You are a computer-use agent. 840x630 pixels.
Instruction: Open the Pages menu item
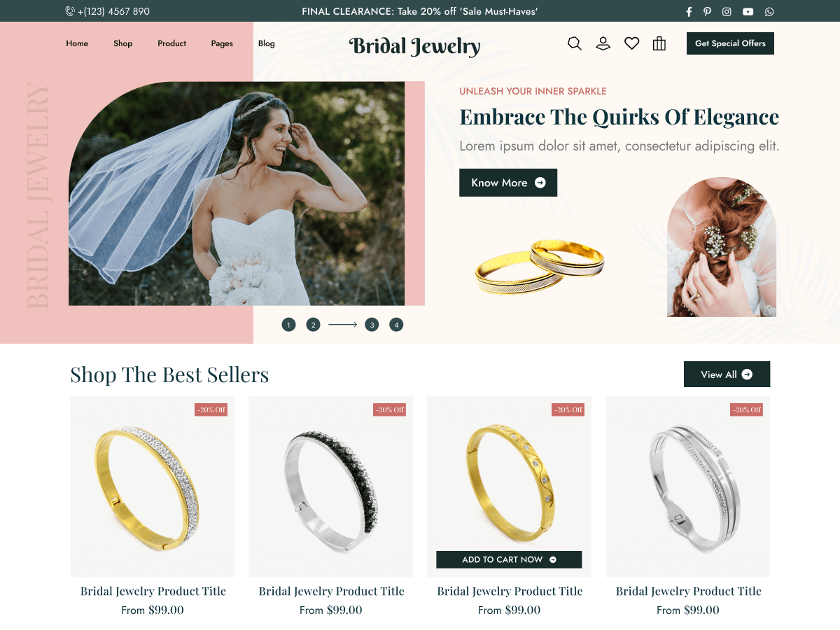222,43
